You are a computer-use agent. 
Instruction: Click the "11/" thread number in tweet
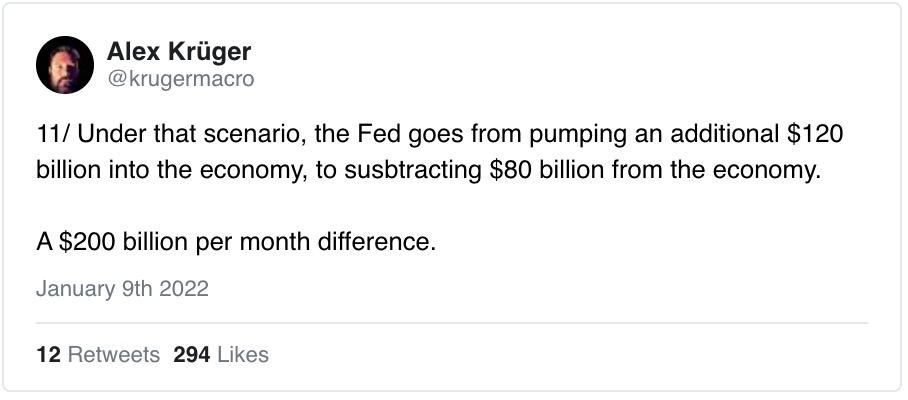(51, 134)
